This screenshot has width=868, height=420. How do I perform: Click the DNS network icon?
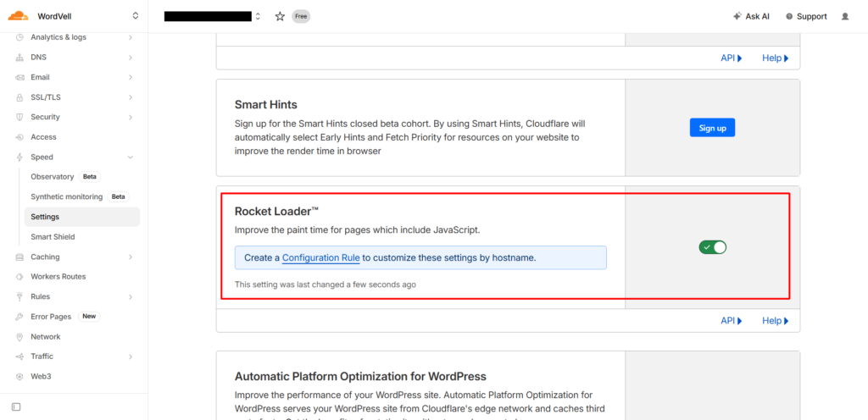19,58
